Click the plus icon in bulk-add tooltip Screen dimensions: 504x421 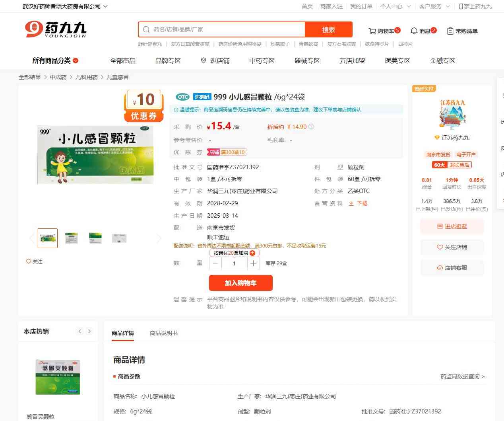(252, 253)
